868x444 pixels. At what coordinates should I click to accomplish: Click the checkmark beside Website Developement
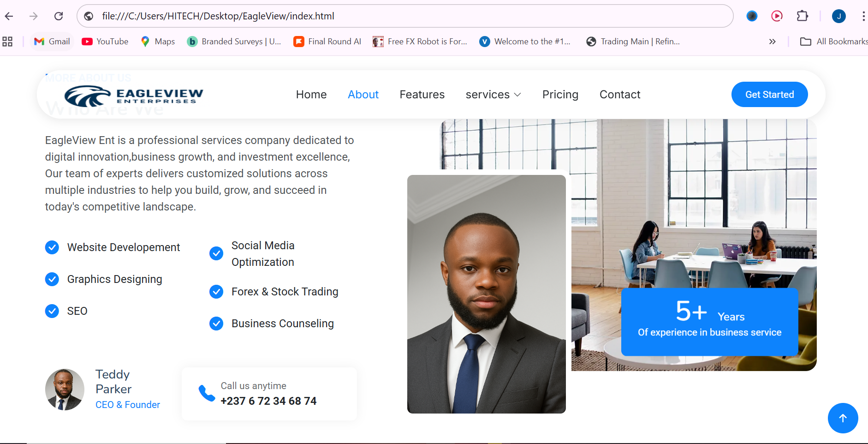pos(52,247)
